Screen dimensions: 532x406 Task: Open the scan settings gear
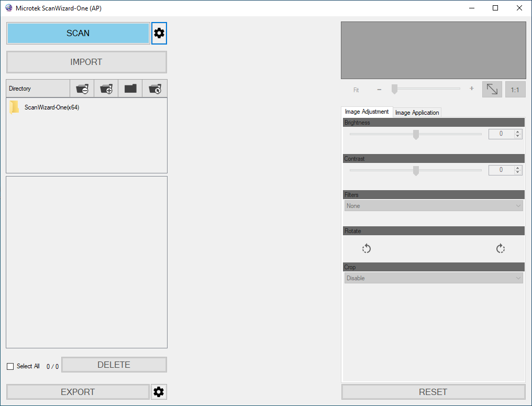tap(159, 33)
